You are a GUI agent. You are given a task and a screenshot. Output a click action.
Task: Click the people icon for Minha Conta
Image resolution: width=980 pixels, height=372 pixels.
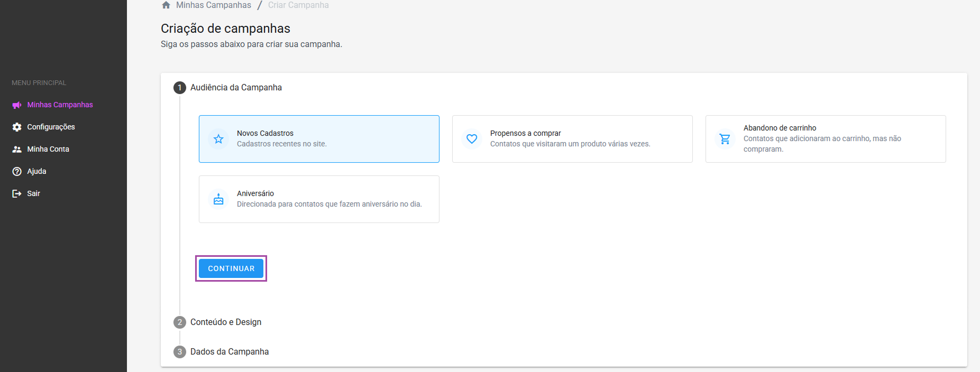(17, 149)
